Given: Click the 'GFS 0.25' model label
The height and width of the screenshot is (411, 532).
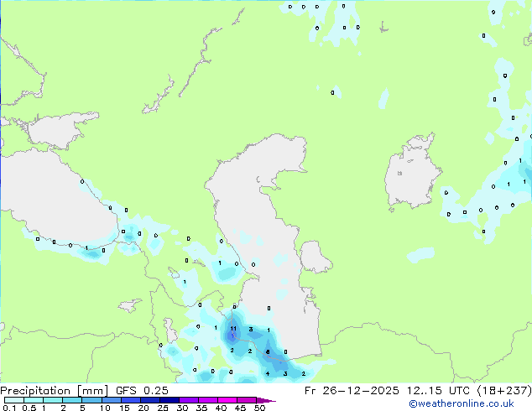Looking at the screenshot, I should [x=142, y=391].
